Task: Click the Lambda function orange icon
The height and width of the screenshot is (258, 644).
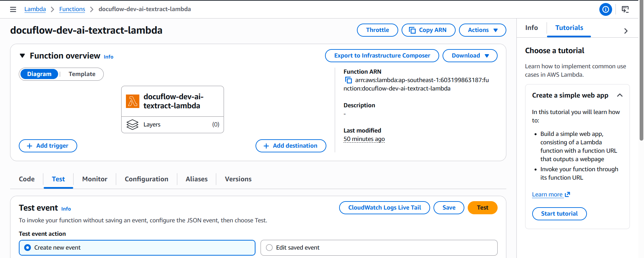Action: click(133, 101)
